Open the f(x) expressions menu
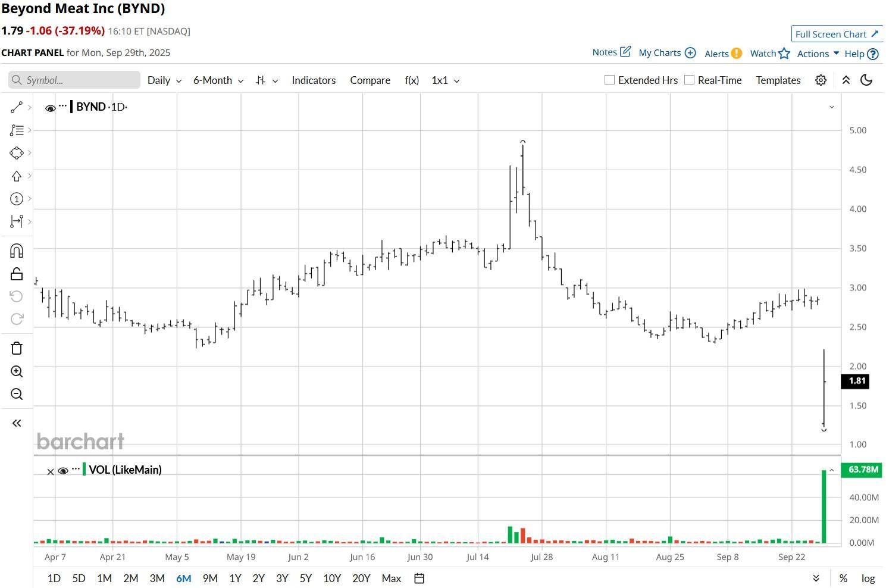The image size is (886, 588). tap(412, 80)
